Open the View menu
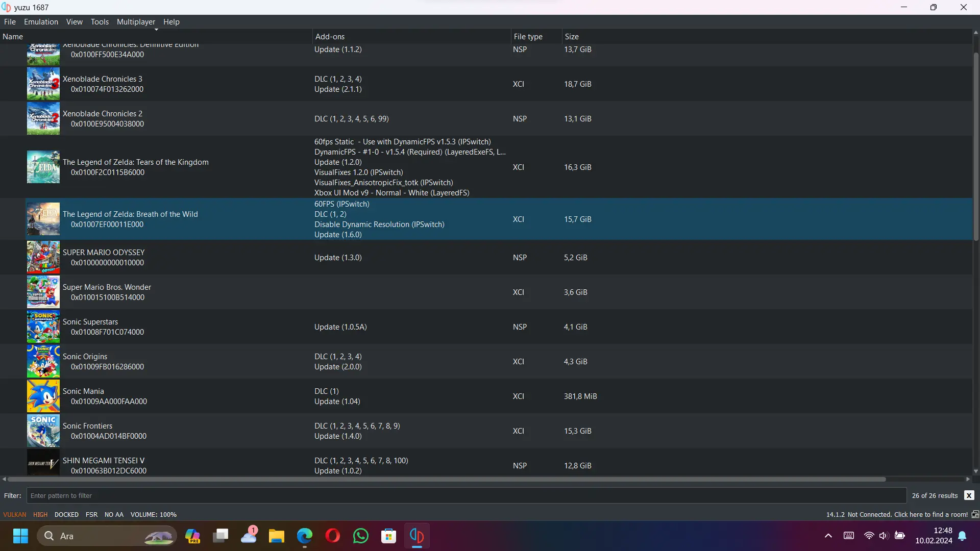This screenshot has height=551, width=980. click(74, 22)
